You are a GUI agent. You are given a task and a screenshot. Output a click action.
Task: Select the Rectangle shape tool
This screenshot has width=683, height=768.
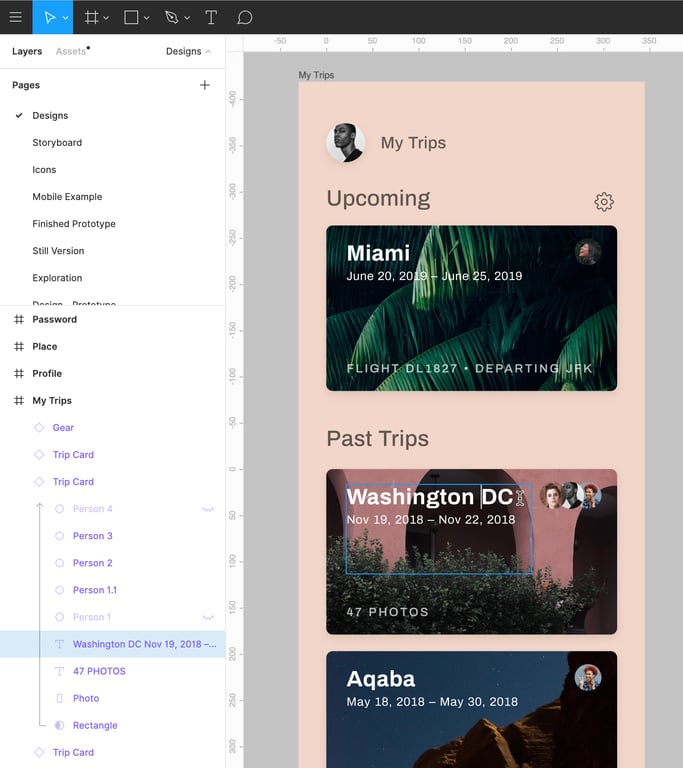click(131, 17)
